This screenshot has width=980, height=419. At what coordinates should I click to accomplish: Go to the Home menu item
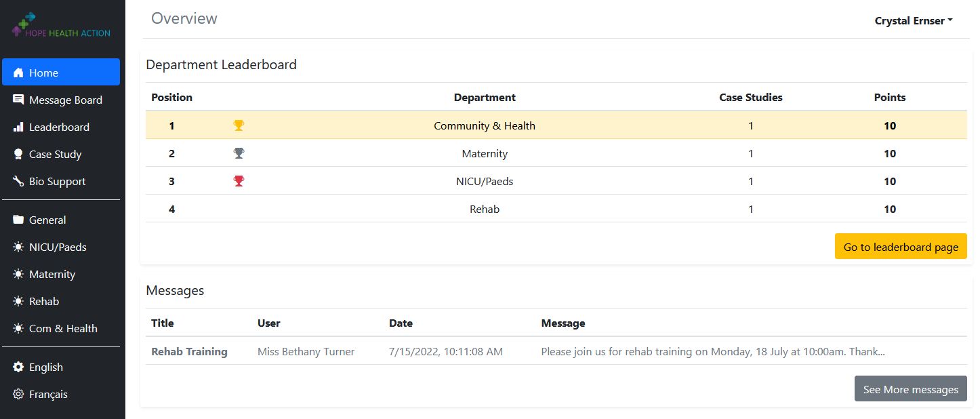pos(61,72)
